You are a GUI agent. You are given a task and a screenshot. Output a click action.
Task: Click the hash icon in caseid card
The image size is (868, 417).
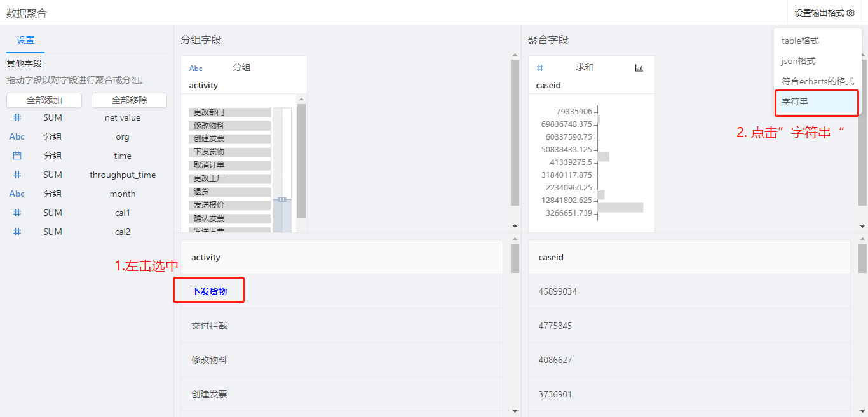[x=540, y=68]
